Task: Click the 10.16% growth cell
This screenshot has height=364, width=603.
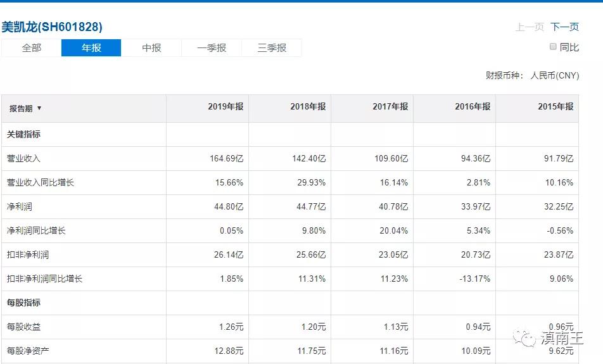Action: pos(559,182)
